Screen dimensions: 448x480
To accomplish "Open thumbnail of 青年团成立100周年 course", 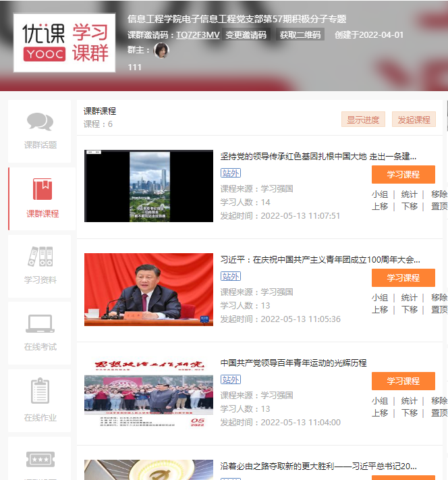I will coord(148,290).
